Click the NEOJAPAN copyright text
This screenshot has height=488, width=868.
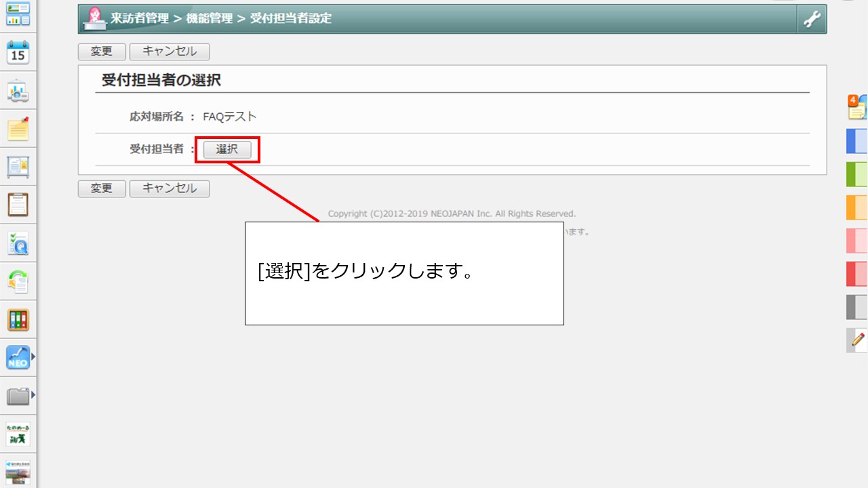(452, 213)
